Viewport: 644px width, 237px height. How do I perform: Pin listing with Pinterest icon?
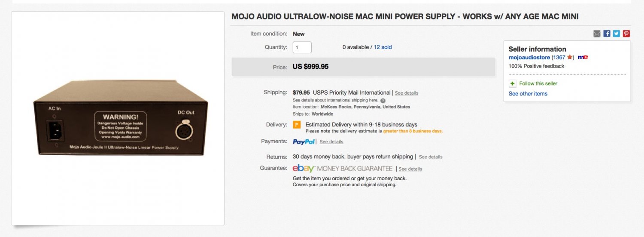pyautogui.click(x=626, y=34)
